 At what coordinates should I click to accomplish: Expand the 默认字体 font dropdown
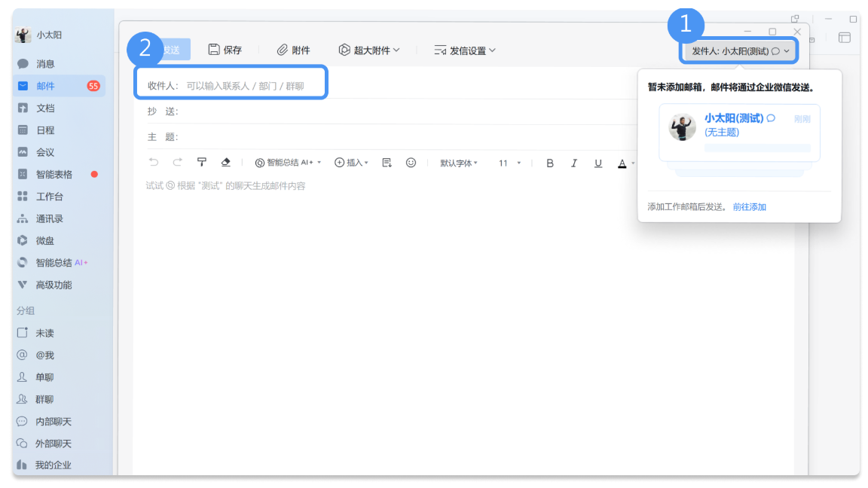pos(459,163)
